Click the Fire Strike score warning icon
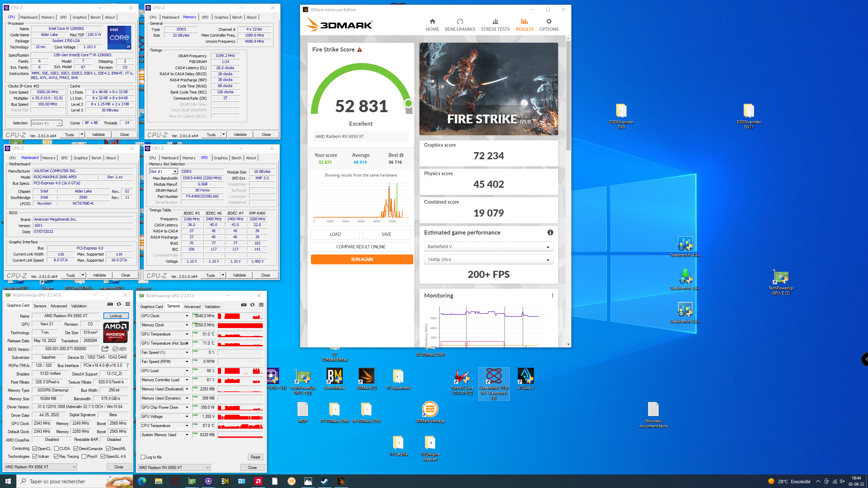 coord(360,49)
